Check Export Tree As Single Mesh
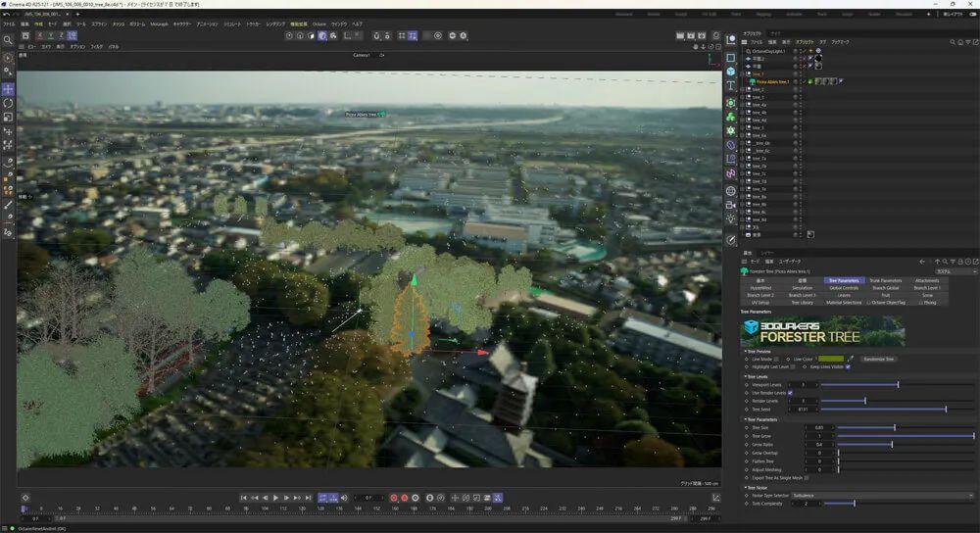 pyautogui.click(x=807, y=477)
